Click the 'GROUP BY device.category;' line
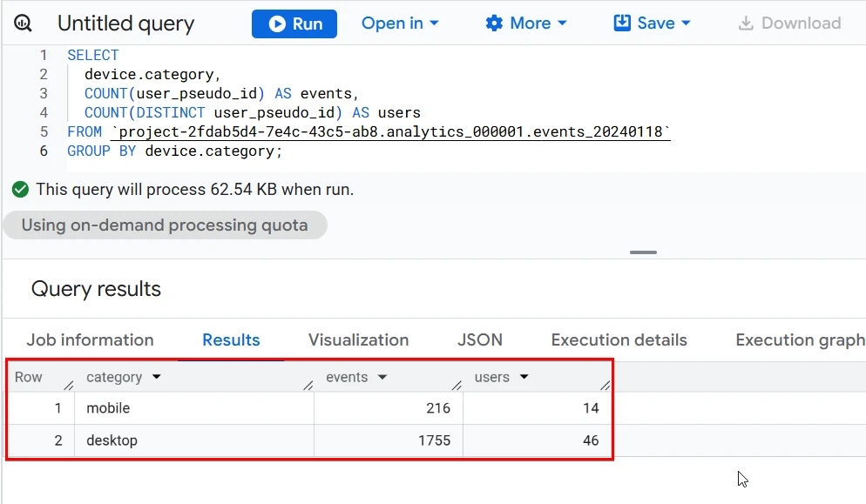 point(174,151)
